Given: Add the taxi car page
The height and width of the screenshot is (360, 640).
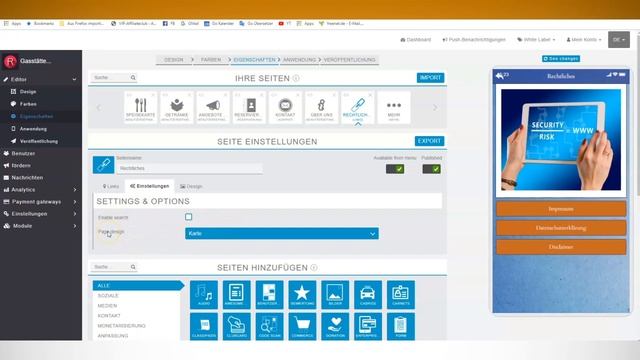Looking at the screenshot, I should 368,295.
